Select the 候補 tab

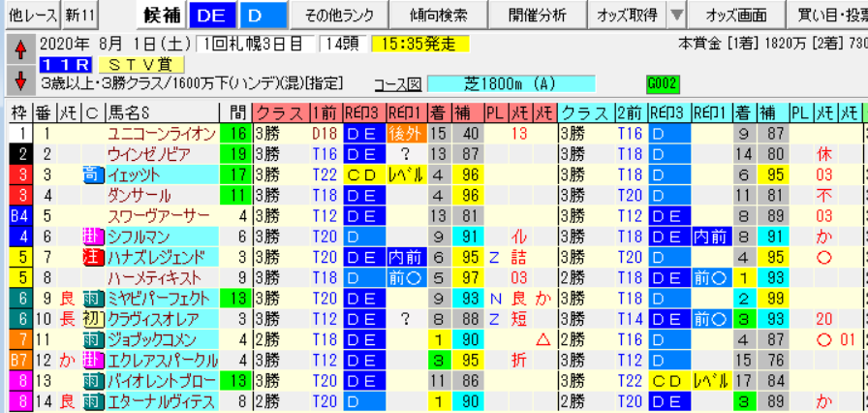[x=161, y=16]
